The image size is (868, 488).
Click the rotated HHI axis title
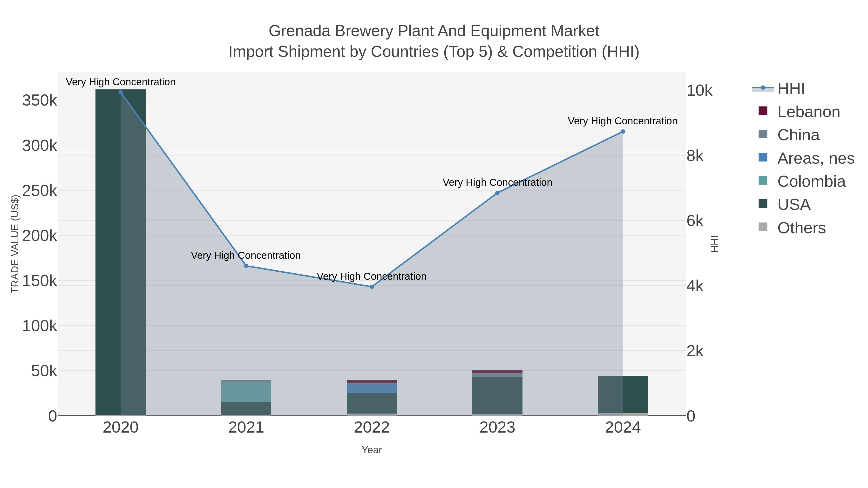coord(715,244)
